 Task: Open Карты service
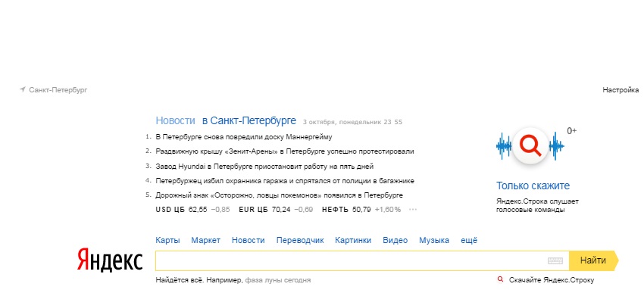coord(167,240)
